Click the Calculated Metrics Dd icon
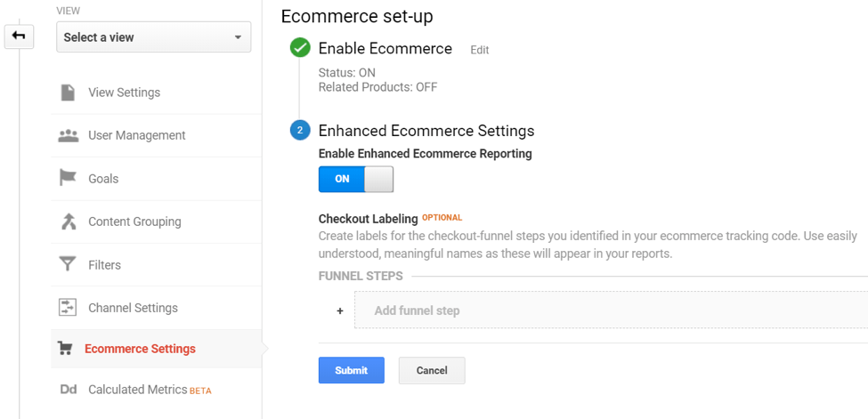This screenshot has height=419, width=868. tap(68, 390)
